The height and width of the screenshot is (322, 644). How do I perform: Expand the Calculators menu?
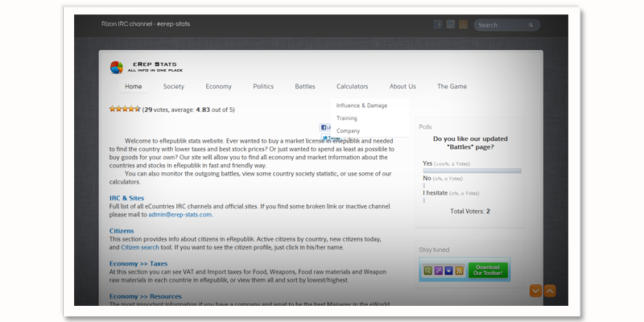353,86
